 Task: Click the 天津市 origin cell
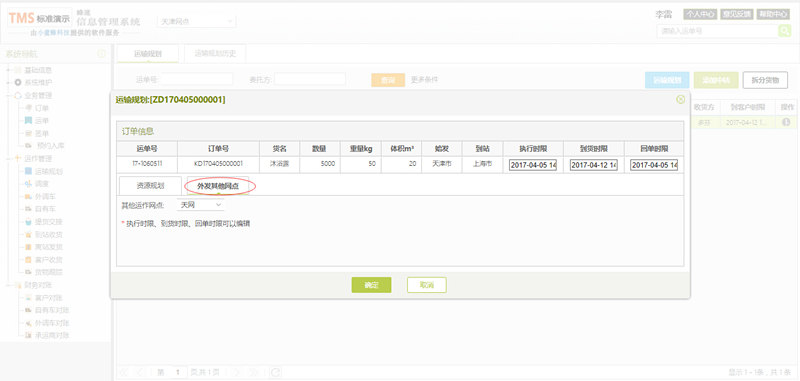[x=442, y=164]
